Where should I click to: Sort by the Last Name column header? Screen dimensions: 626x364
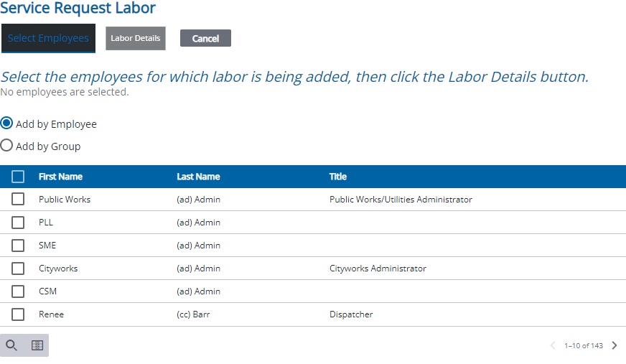[198, 177]
